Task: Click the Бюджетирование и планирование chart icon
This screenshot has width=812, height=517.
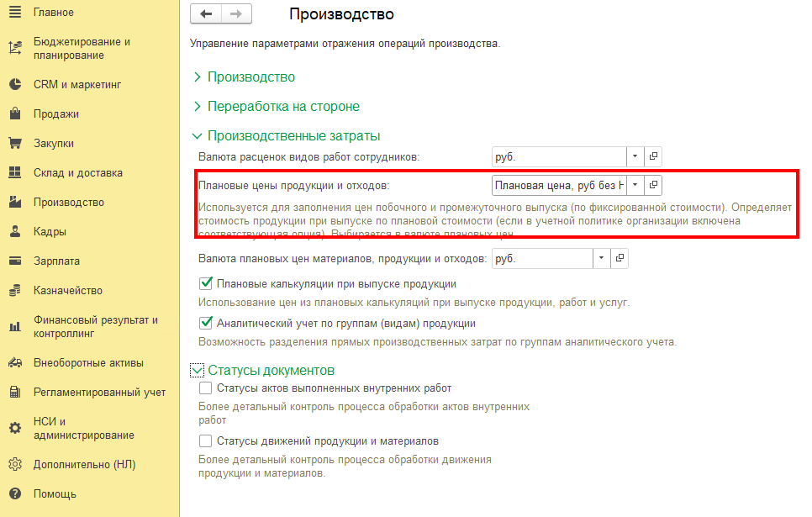Action: 15,48
